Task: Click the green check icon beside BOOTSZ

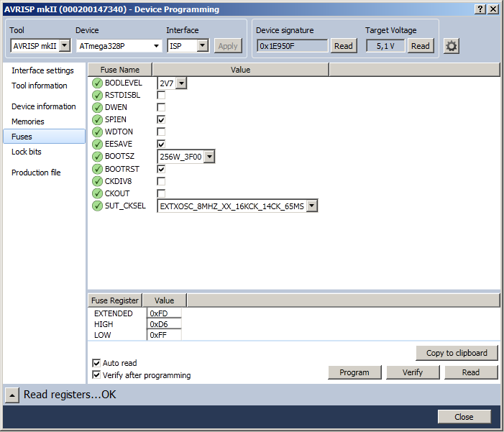Action: click(97, 156)
